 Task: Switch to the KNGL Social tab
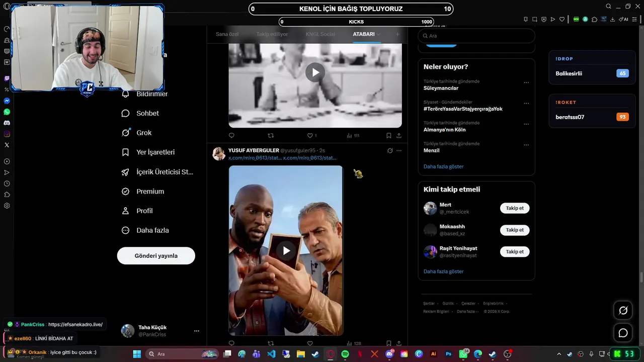pyautogui.click(x=320, y=34)
